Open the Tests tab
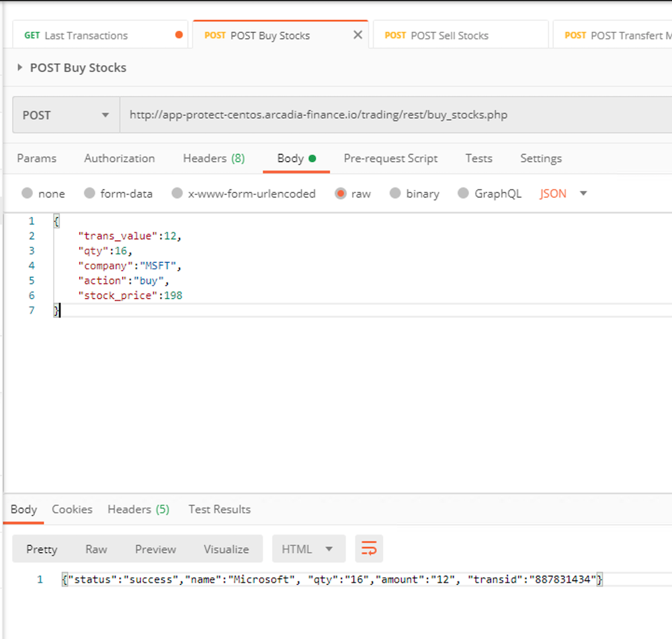The height and width of the screenshot is (639, 672). (x=478, y=158)
